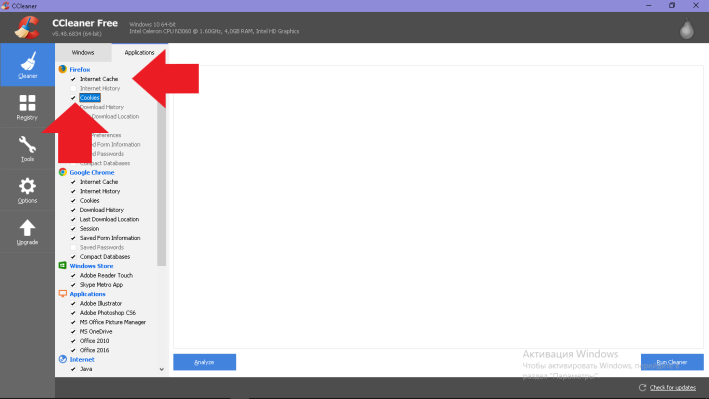The image size is (709, 399).
Task: Uncheck Office 2016
Action: click(73, 351)
